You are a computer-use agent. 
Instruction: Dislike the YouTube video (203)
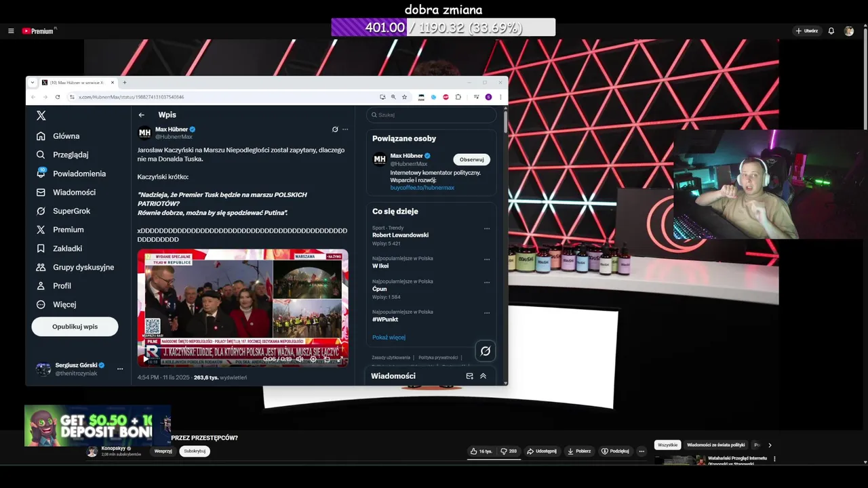[x=509, y=451]
